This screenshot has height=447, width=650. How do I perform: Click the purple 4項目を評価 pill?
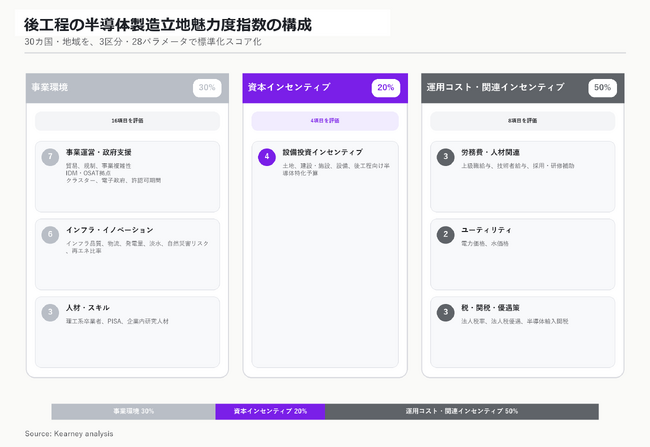click(325, 121)
